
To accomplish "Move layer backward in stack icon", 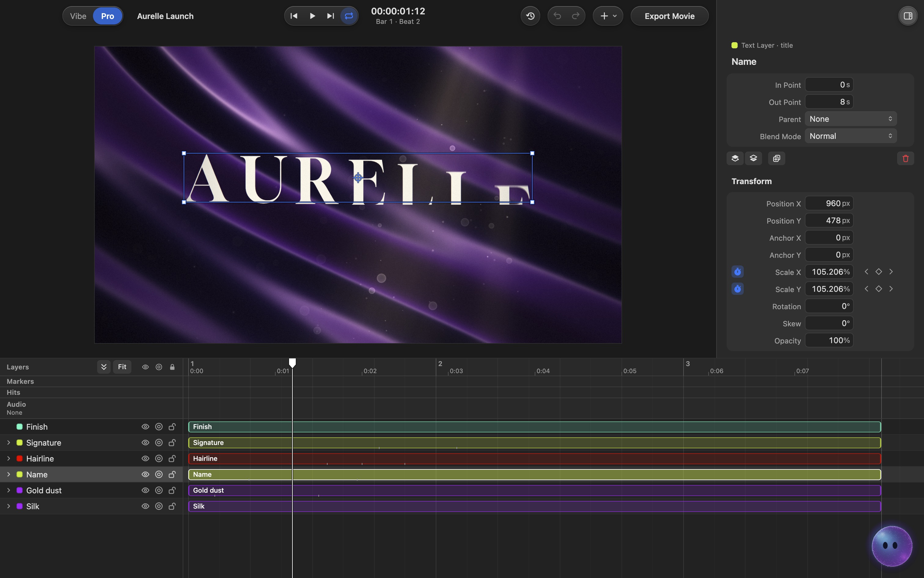I will coord(753,158).
